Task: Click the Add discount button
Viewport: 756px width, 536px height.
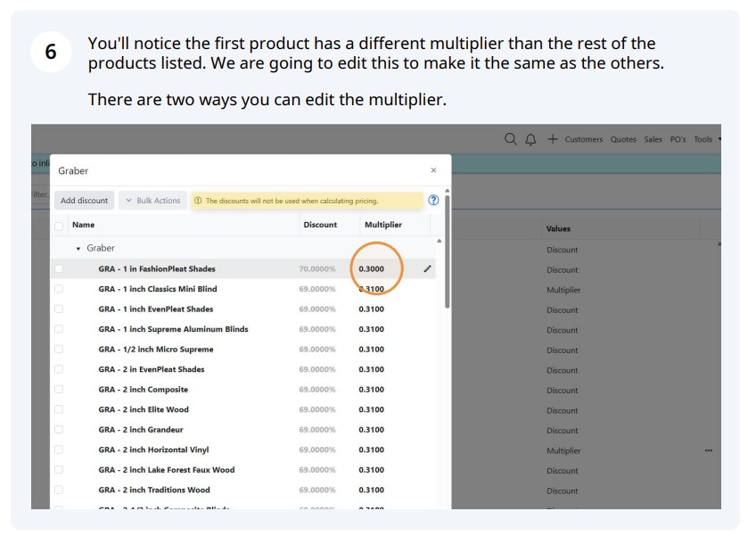Action: [x=85, y=200]
